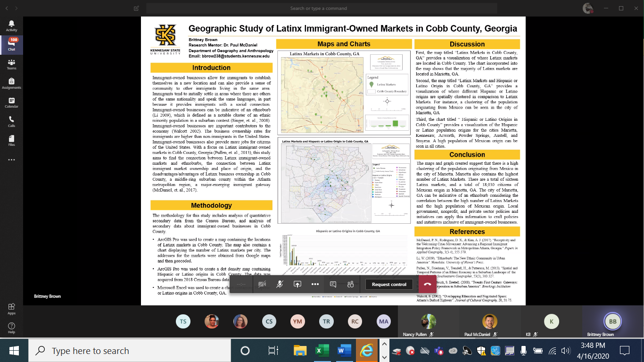Go to Teams in left rail

pos(11,64)
